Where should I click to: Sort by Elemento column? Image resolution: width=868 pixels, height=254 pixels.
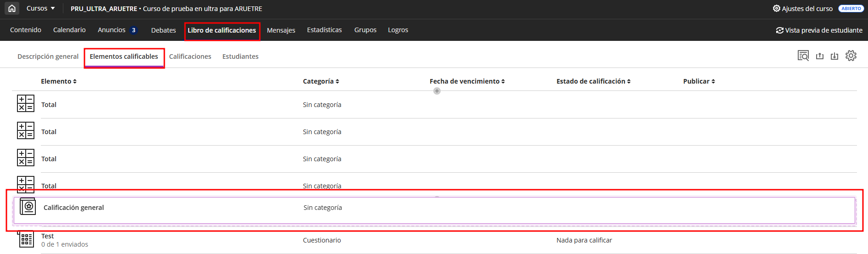coord(59,81)
